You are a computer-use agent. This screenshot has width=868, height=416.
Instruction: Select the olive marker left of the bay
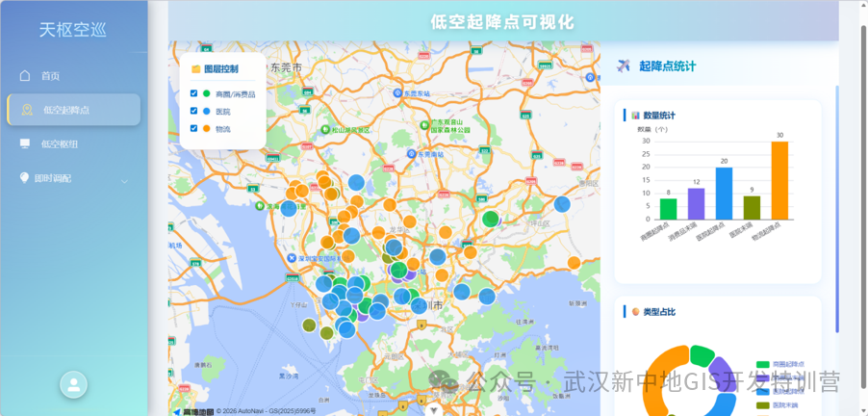point(310,325)
